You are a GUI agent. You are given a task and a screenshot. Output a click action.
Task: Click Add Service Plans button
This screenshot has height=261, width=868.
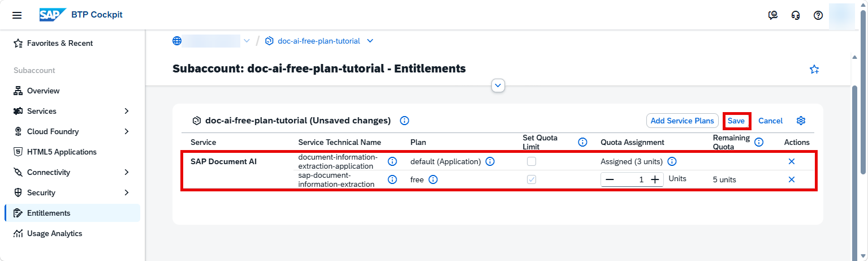pos(682,121)
